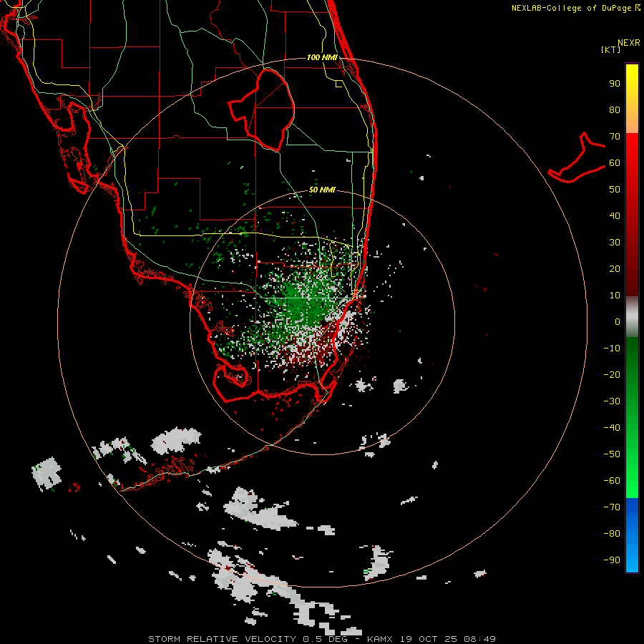The width and height of the screenshot is (644, 644).
Task: Click the 70 value on the velocity scale
Action: pos(615,137)
